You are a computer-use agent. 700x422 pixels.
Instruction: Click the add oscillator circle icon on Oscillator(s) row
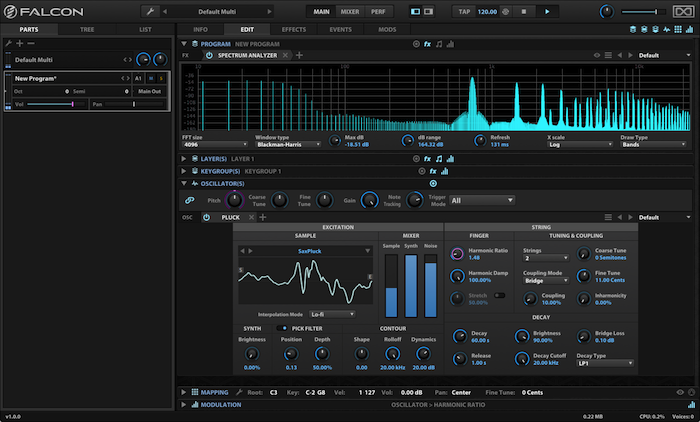pos(433,184)
